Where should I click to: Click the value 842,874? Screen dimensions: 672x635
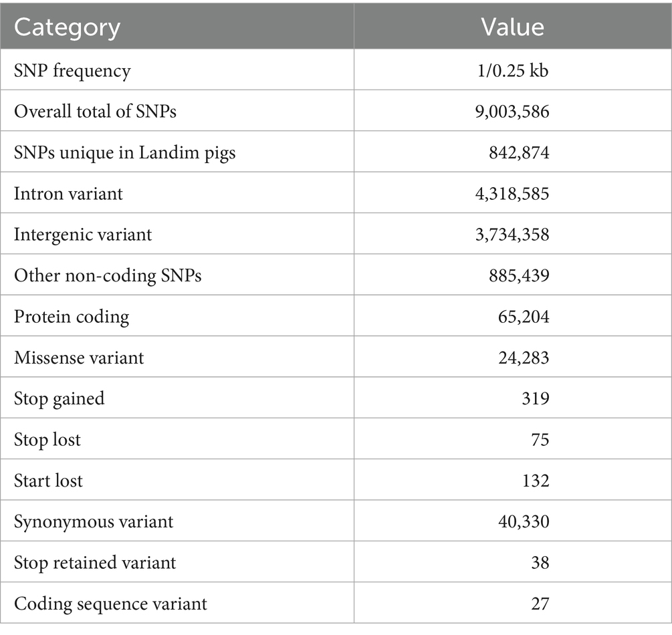[x=518, y=152]
